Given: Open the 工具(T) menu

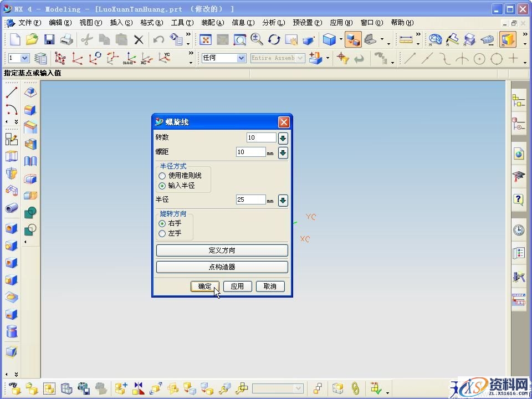Looking at the screenshot, I should pyautogui.click(x=182, y=23).
